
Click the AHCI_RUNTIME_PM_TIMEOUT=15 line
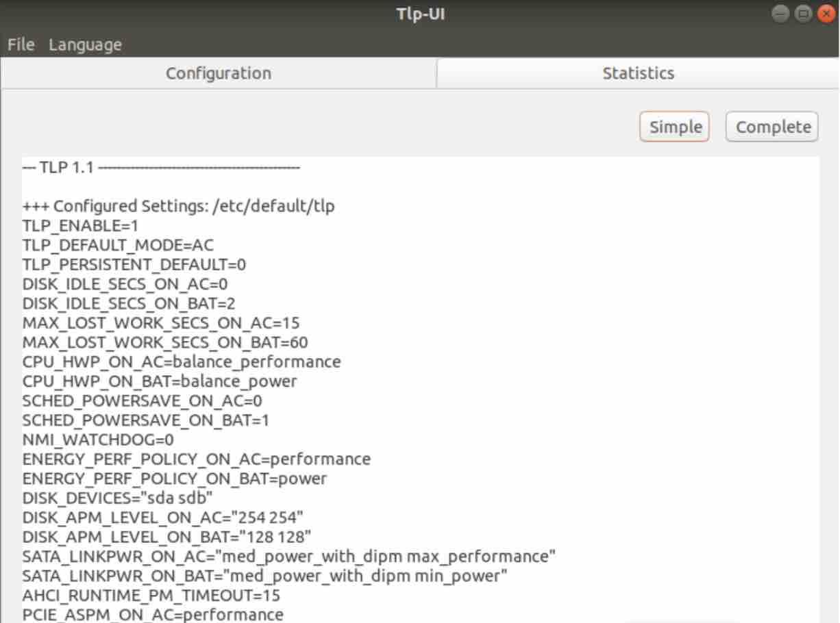coord(151,596)
